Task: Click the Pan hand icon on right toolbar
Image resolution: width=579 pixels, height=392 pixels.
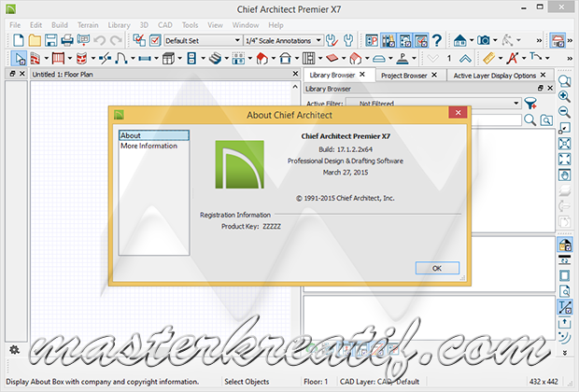Action: (x=564, y=175)
